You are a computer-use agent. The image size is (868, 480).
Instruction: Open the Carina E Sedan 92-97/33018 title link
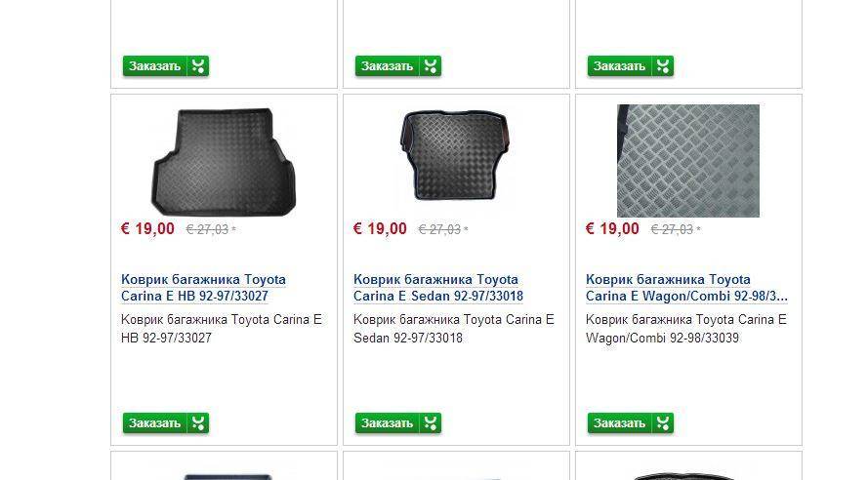[437, 288]
